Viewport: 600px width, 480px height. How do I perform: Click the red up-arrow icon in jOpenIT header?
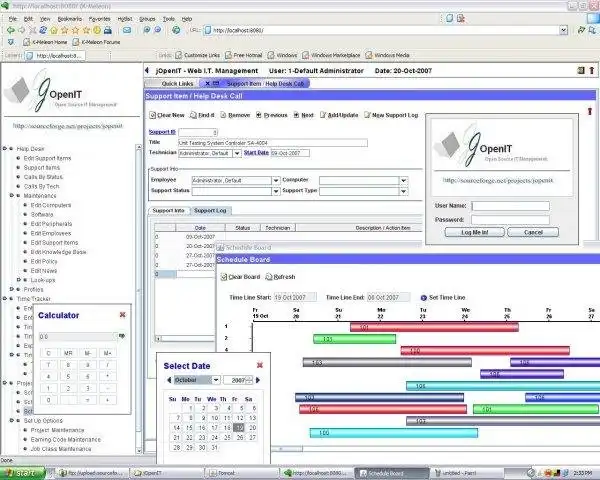coord(592,70)
